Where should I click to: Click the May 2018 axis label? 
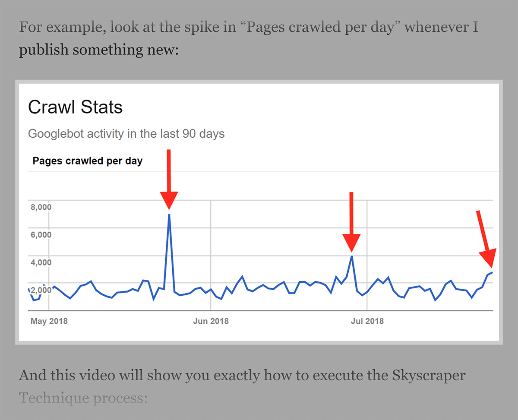[49, 321]
